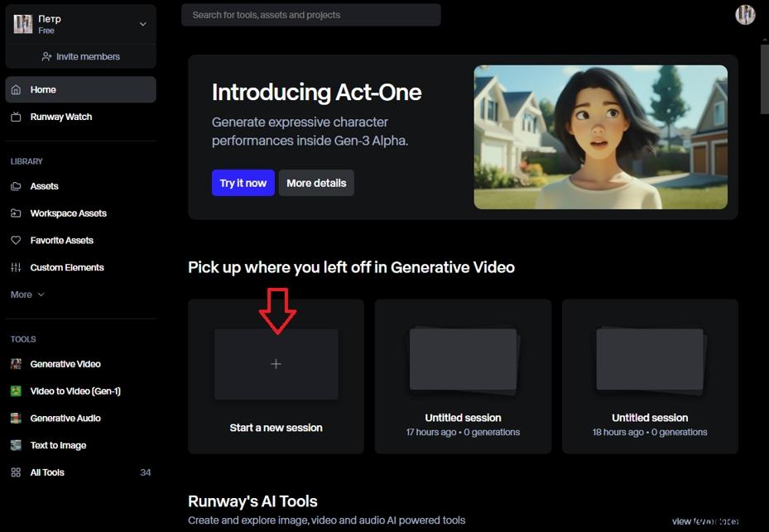This screenshot has height=532, width=769.
Task: Click the Favorite Assets heart icon
Action: pos(16,240)
